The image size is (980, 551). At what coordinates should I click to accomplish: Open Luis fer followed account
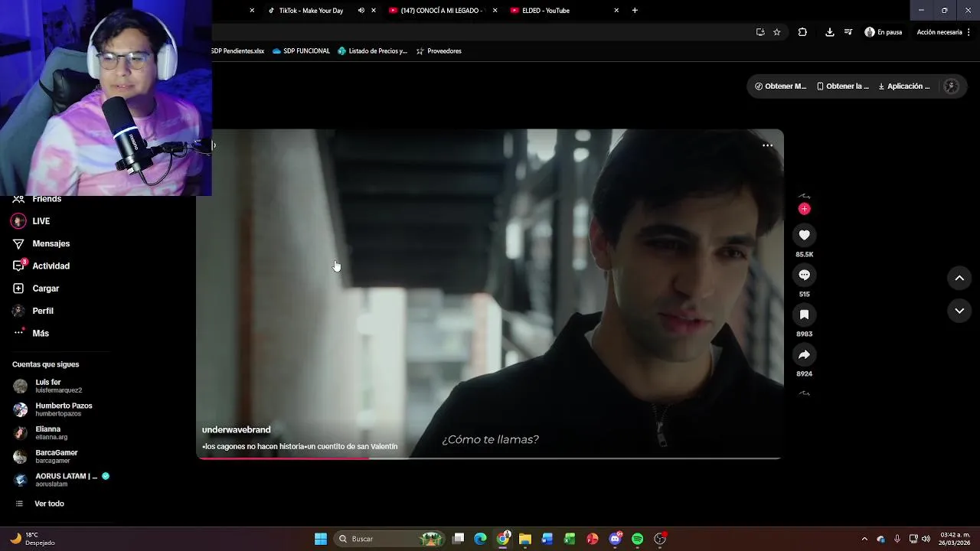click(x=47, y=386)
